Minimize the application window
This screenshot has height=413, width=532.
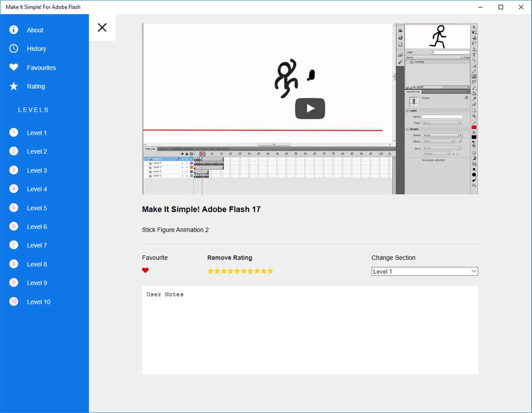(480, 7)
